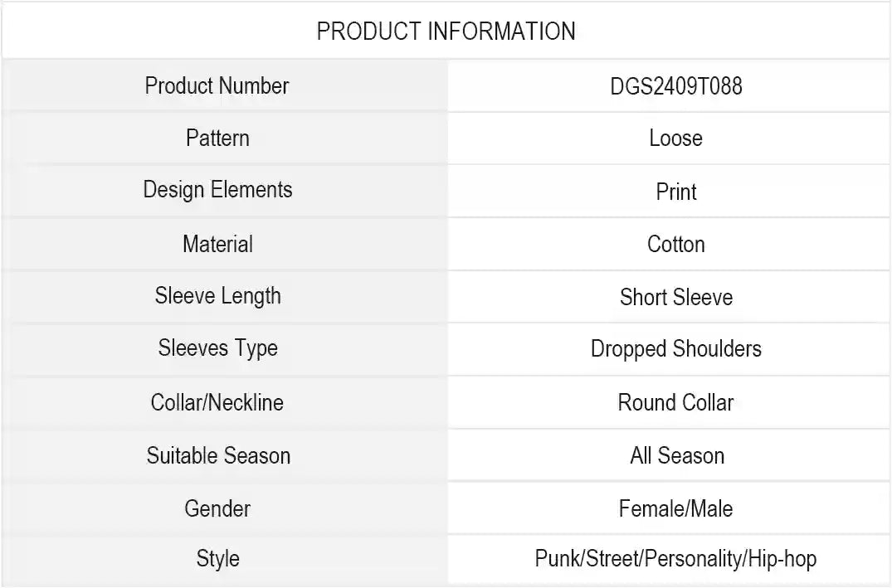Click the Design Elements label
892x588 pixels.
pyautogui.click(x=217, y=190)
